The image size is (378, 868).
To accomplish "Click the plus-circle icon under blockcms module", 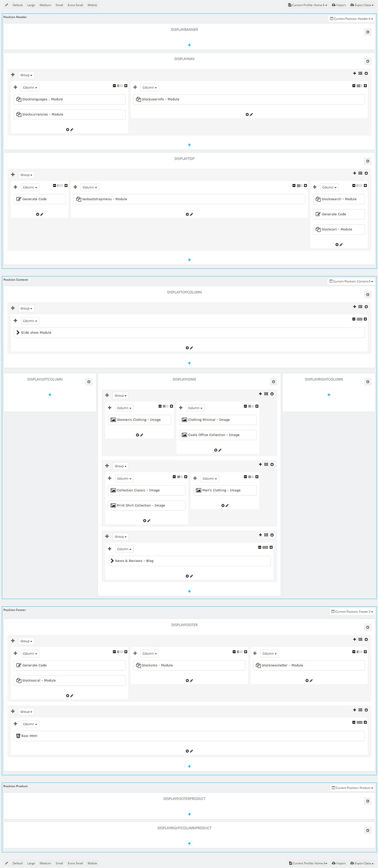I will point(187,681).
